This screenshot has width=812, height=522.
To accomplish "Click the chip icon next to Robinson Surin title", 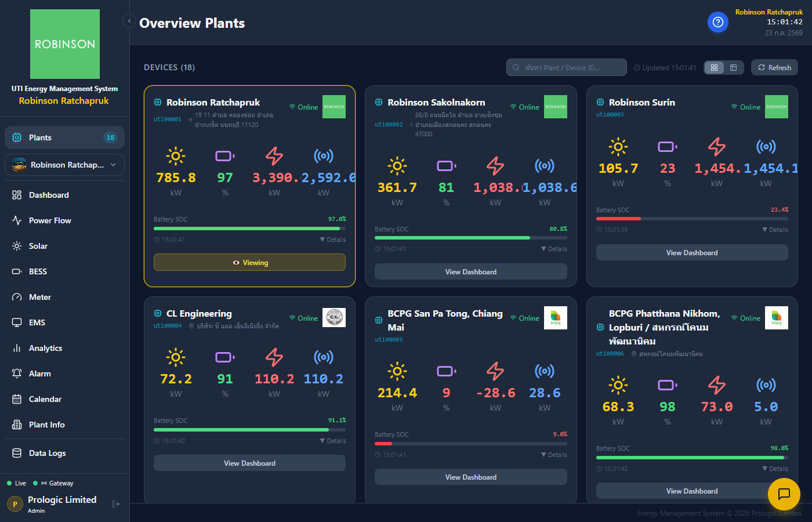I will (x=600, y=102).
